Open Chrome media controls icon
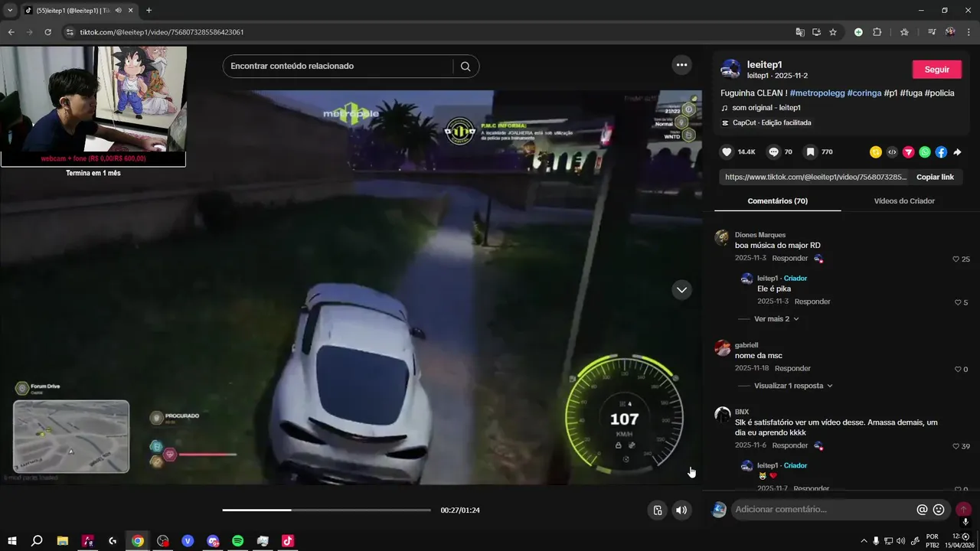The width and height of the screenshot is (980, 551). [x=932, y=32]
